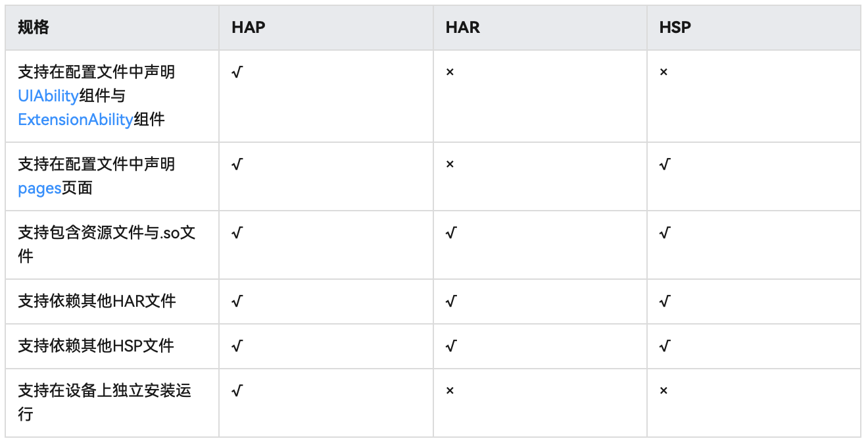Click HAR cross in pages declaration row
868x445 pixels.
click(x=450, y=164)
